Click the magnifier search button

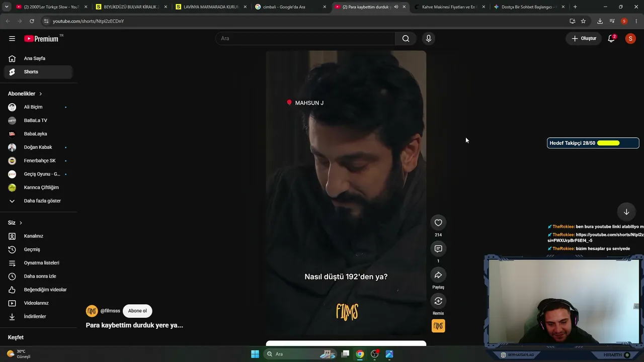(x=406, y=39)
